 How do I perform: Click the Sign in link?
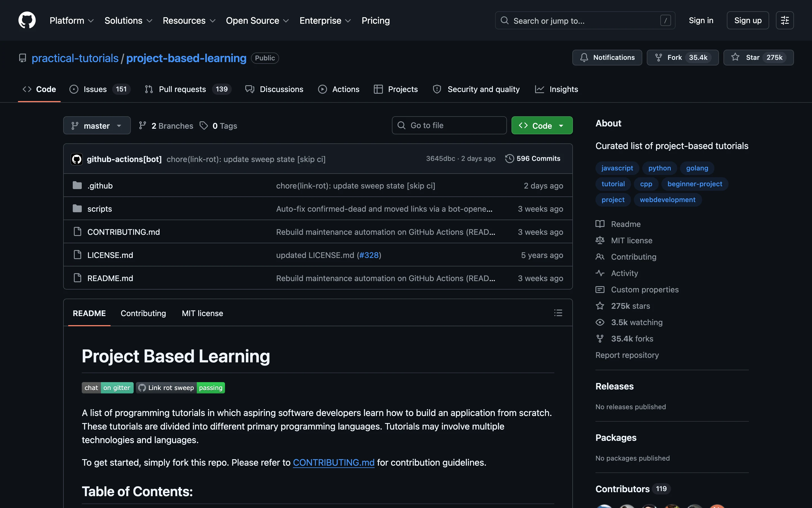coord(701,21)
